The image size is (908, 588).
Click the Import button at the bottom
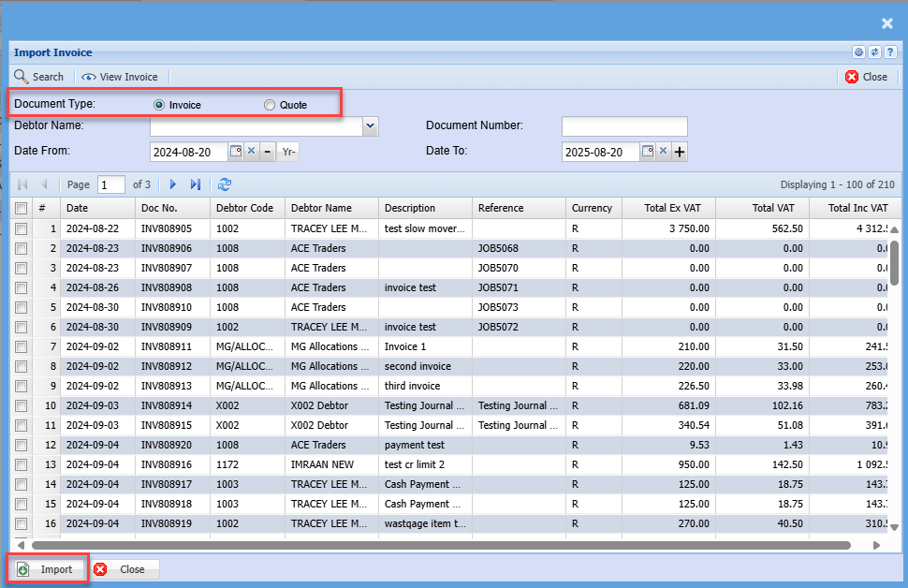(x=49, y=569)
